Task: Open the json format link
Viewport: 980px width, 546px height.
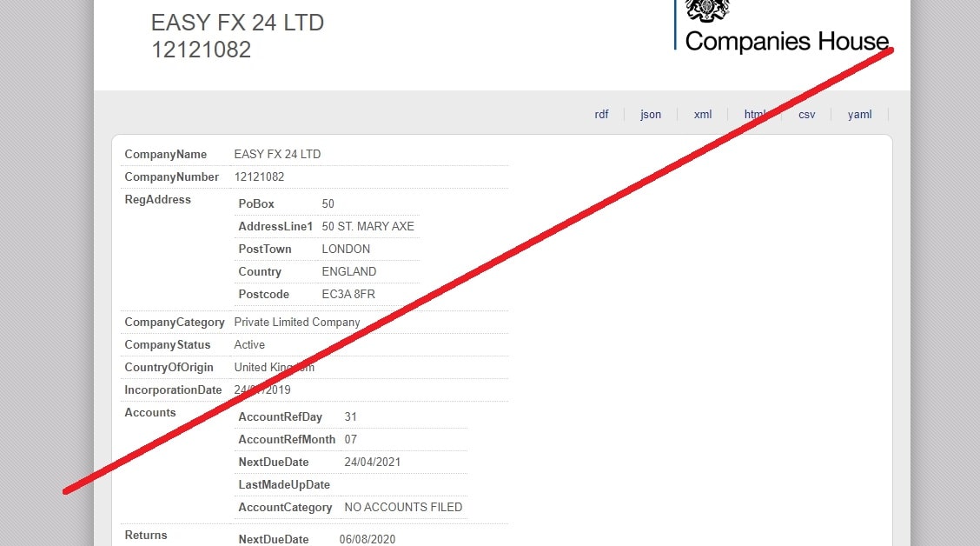Action: click(651, 115)
